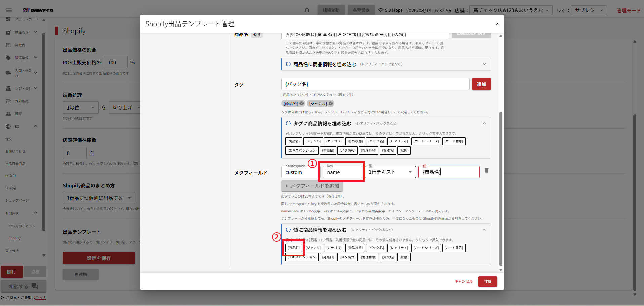Open おちゃのこネット sidebar item

point(22,226)
